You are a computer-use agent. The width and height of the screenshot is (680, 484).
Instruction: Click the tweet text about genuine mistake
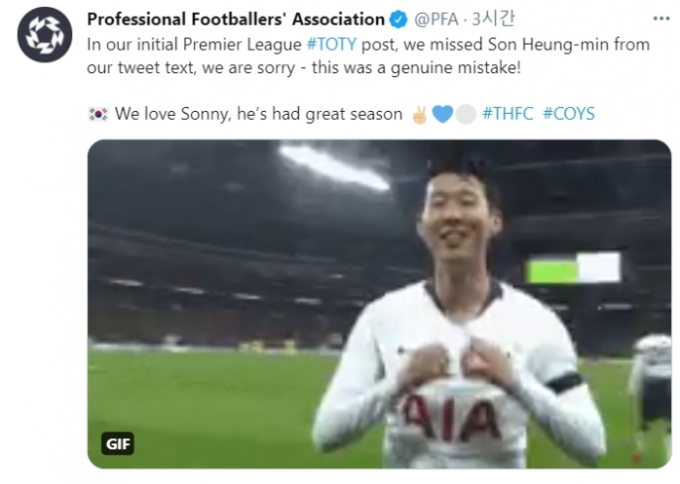pos(368,56)
